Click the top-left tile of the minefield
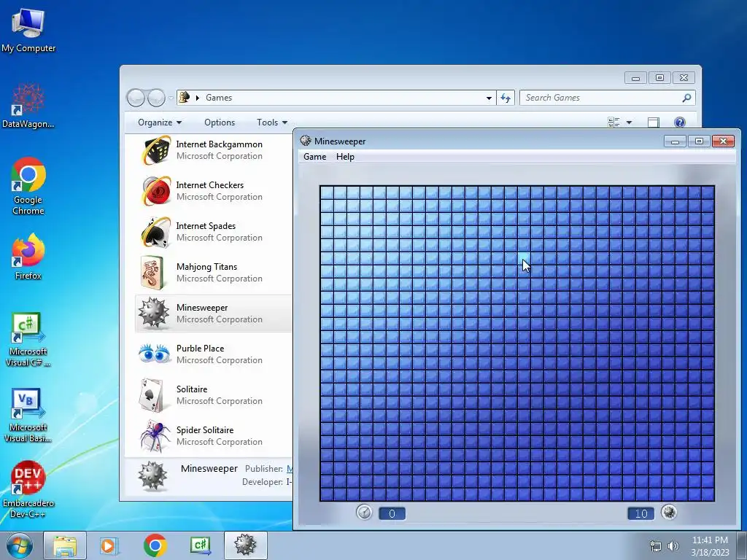 pos(327,192)
